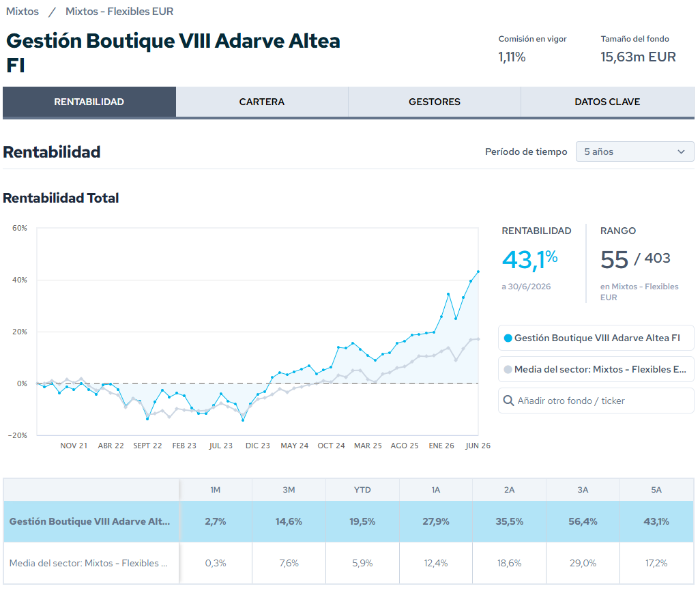Click the NOV 21 axis label
This screenshot has height=595, width=700.
click(x=74, y=446)
